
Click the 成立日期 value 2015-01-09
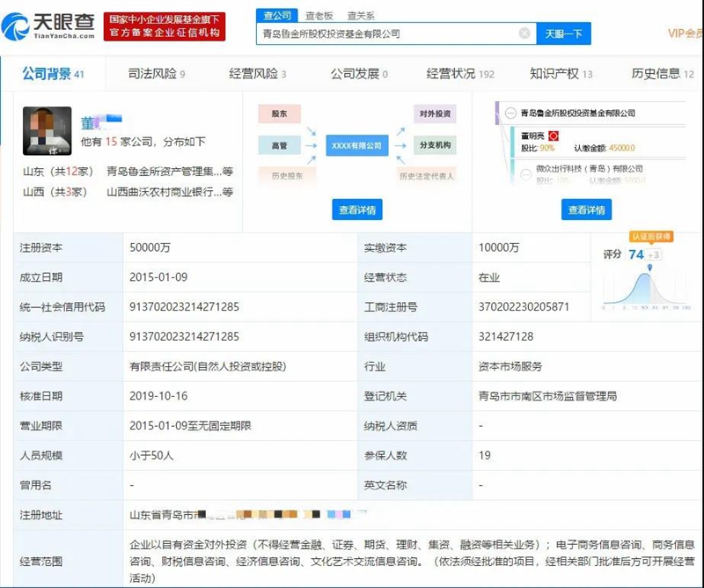coord(158,277)
